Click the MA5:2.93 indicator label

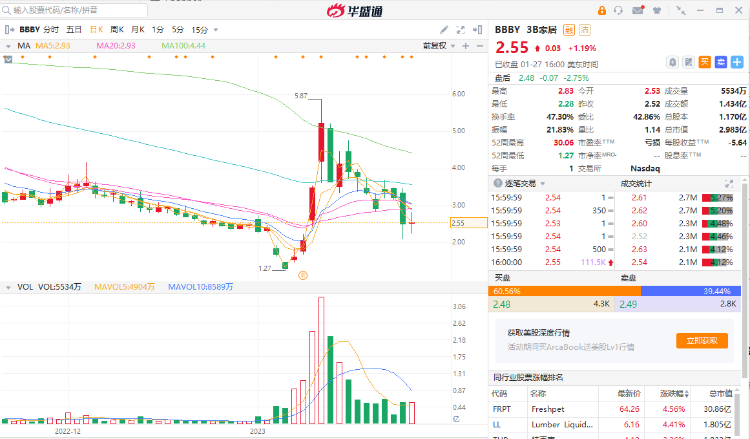click(53, 46)
